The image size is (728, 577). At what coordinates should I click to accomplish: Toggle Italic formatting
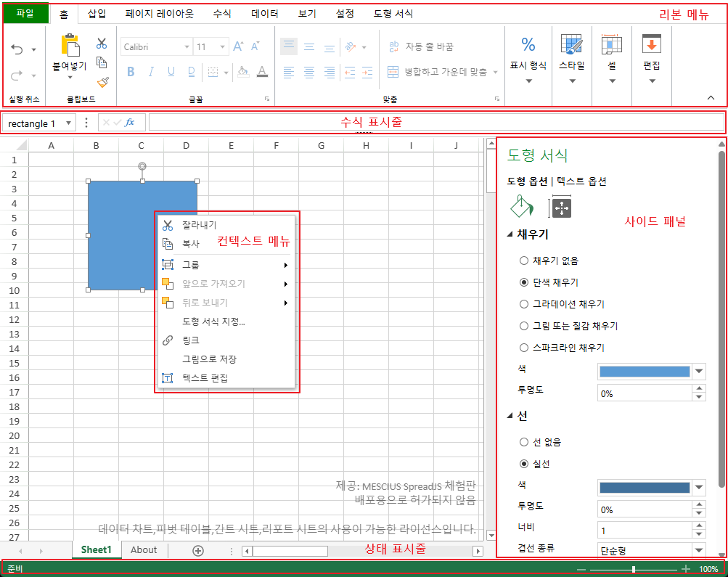coord(151,71)
